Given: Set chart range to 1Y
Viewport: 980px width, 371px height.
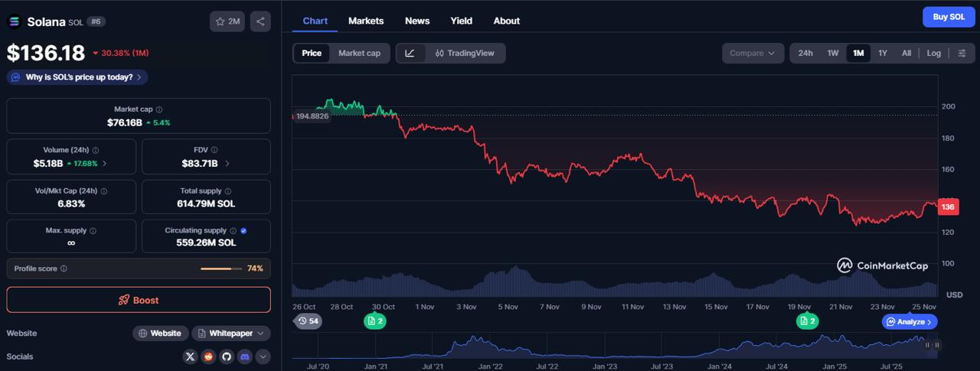Looking at the screenshot, I should (x=883, y=53).
